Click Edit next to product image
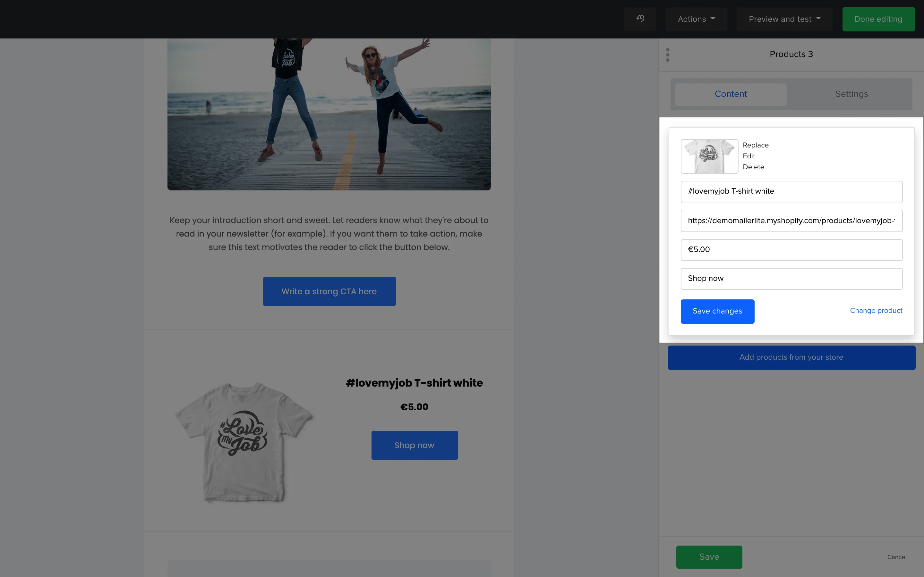Screen dimensions: 924x577 (749, 156)
